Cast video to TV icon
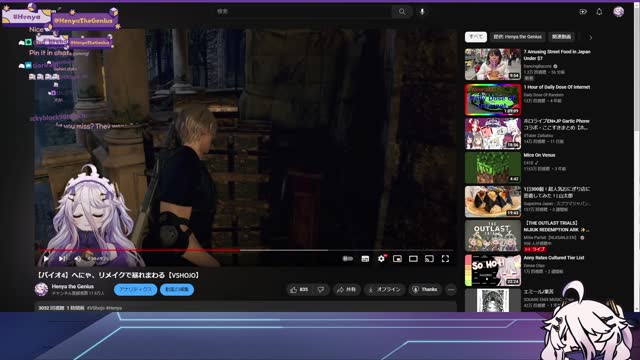Screen dimensions: 640x360 click(429, 259)
